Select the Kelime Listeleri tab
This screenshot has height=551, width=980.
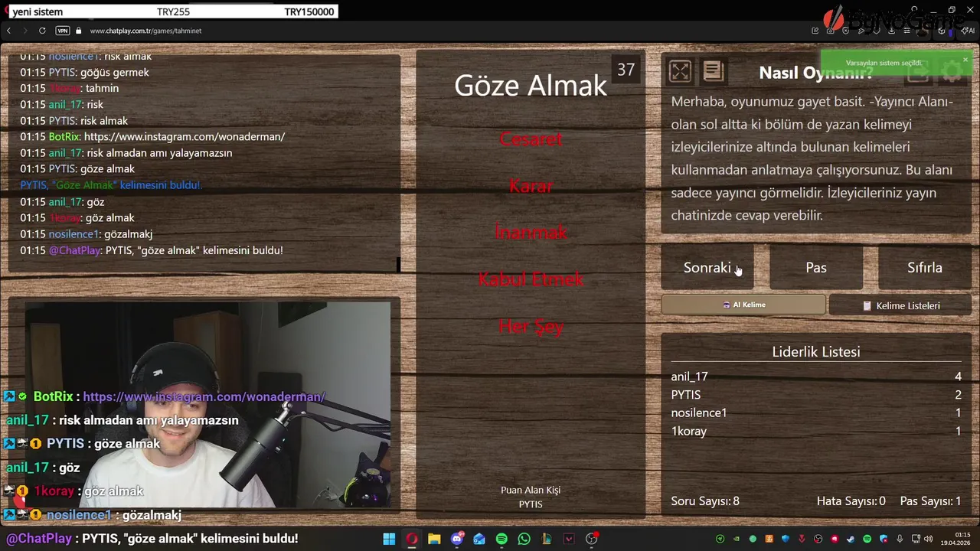900,305
